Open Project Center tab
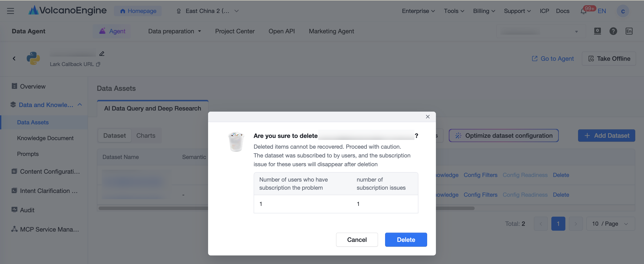The width and height of the screenshot is (644, 264). [235, 31]
